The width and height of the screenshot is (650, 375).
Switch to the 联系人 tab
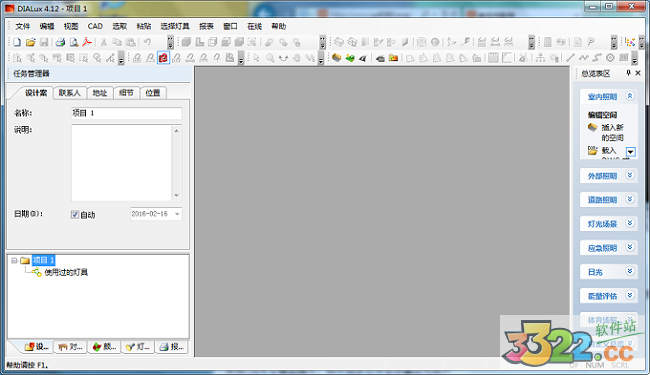[x=70, y=93]
